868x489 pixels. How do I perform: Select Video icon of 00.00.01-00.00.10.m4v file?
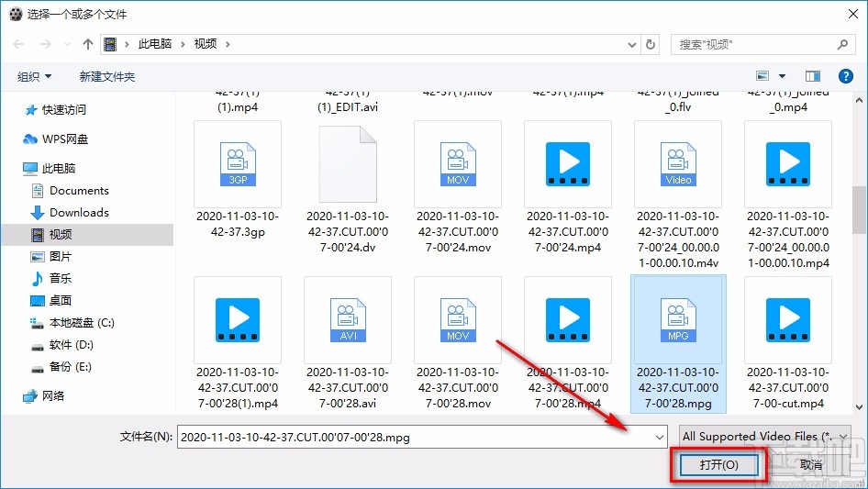point(678,164)
